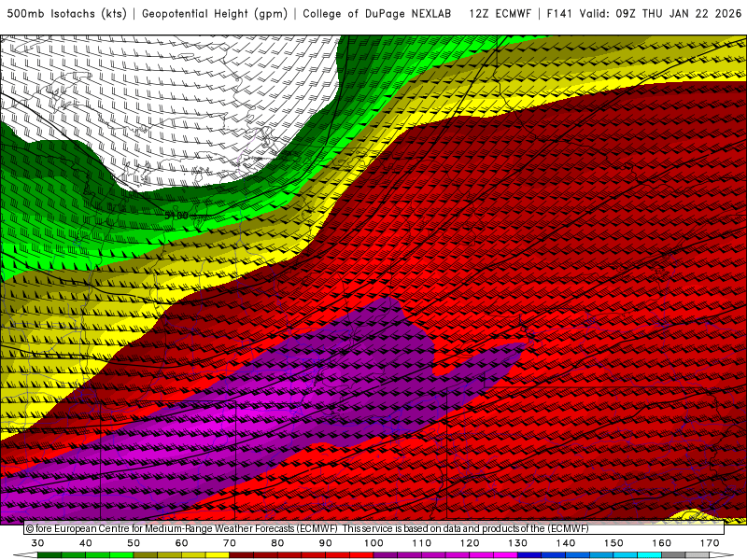Screen dimensions: 747x560
Task: Click the '5100' height contour label
Action: pyautogui.click(x=176, y=216)
